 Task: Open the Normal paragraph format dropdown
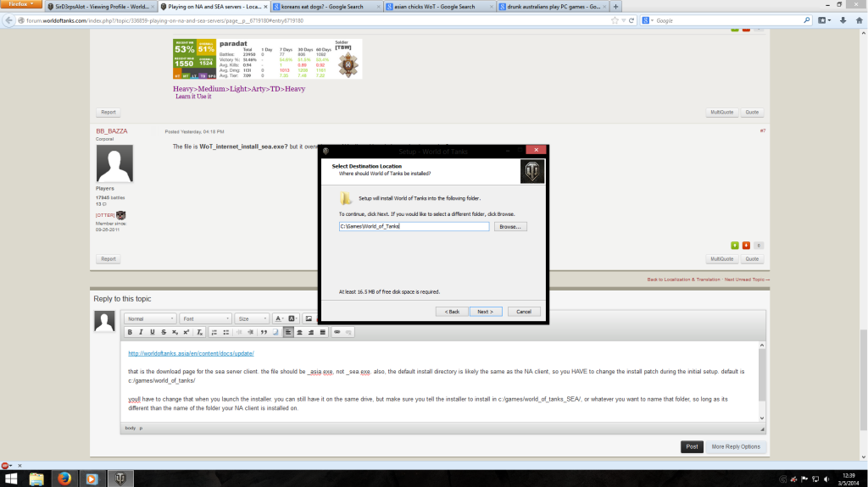pyautogui.click(x=150, y=318)
